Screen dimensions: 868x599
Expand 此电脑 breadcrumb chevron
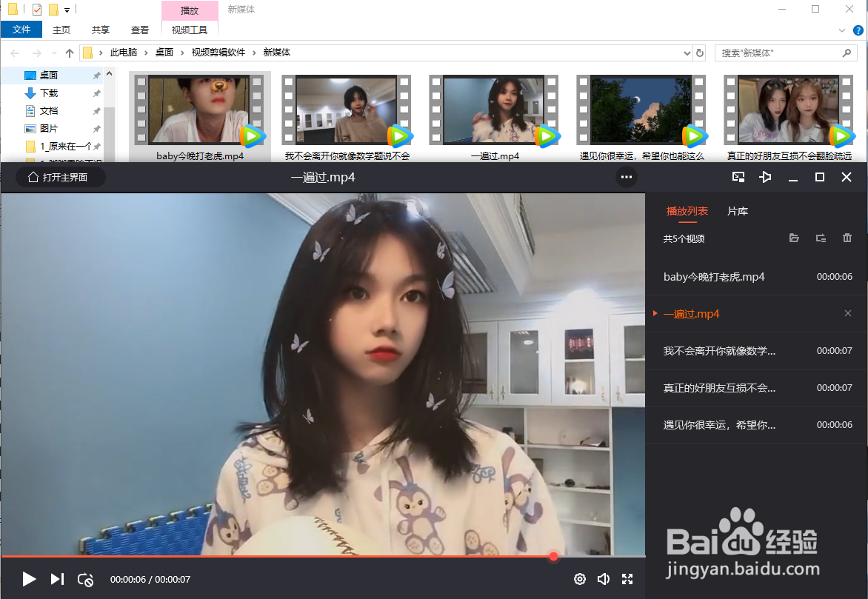point(146,53)
